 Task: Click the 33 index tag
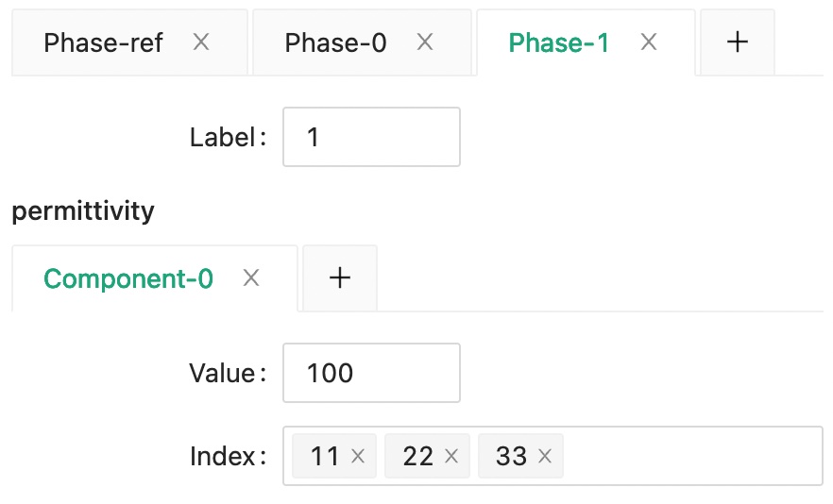[x=511, y=457]
